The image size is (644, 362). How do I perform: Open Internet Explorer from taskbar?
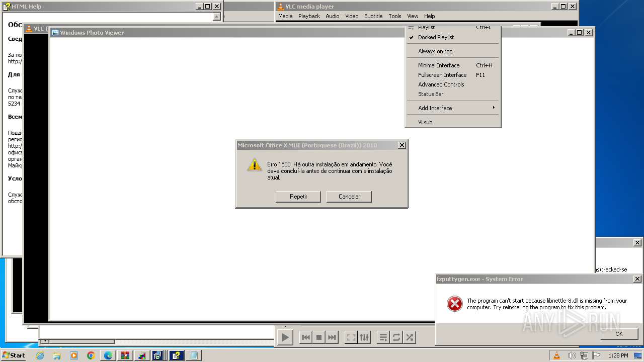tap(40, 355)
